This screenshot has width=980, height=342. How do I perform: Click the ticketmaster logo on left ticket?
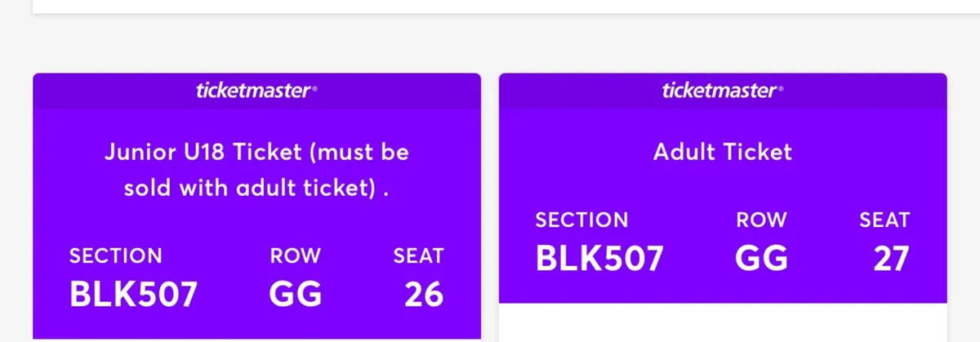click(256, 91)
